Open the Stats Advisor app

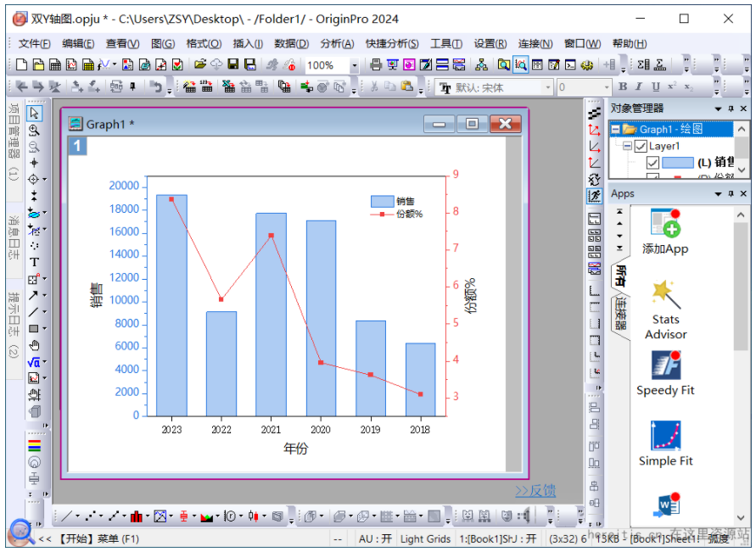point(665,309)
